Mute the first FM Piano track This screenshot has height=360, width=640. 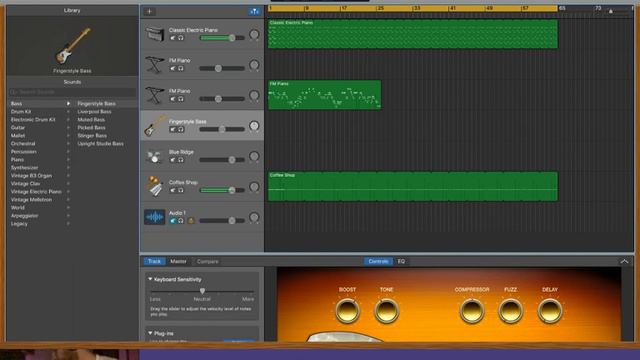click(173, 69)
